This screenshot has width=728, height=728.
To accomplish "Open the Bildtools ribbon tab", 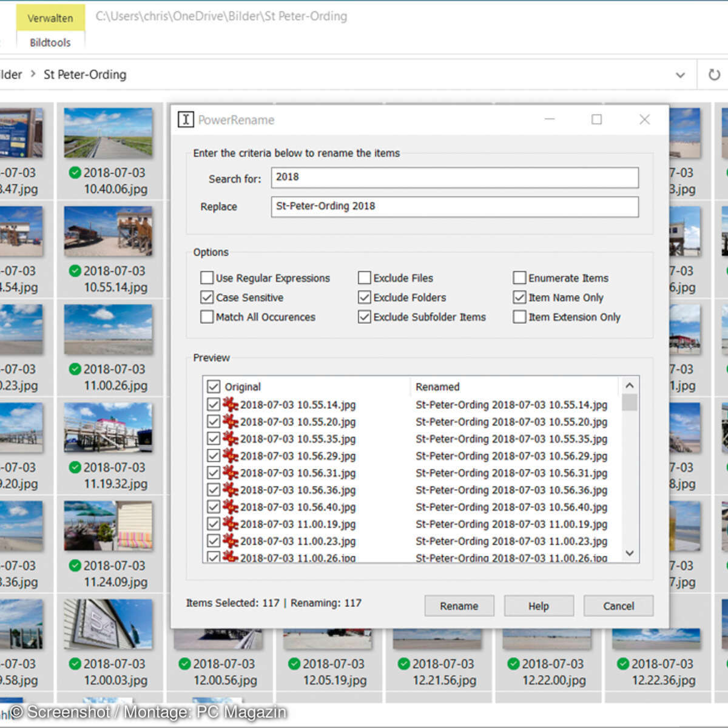I will point(50,42).
